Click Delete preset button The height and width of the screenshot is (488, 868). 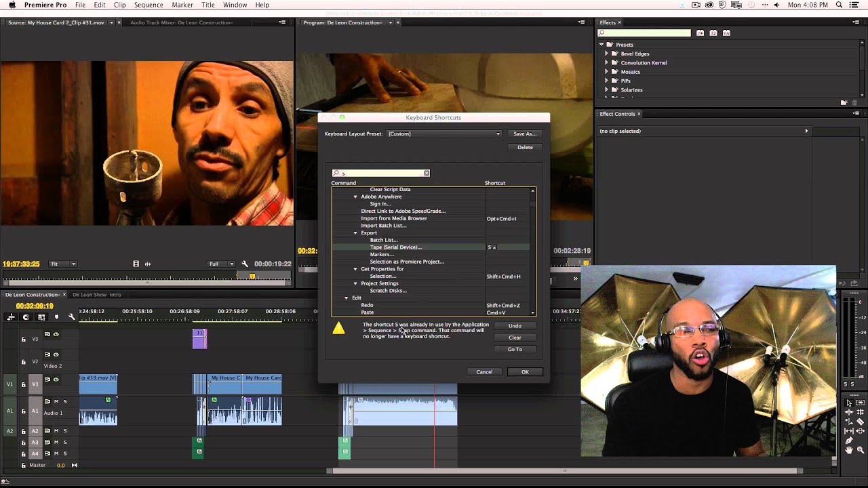point(525,147)
